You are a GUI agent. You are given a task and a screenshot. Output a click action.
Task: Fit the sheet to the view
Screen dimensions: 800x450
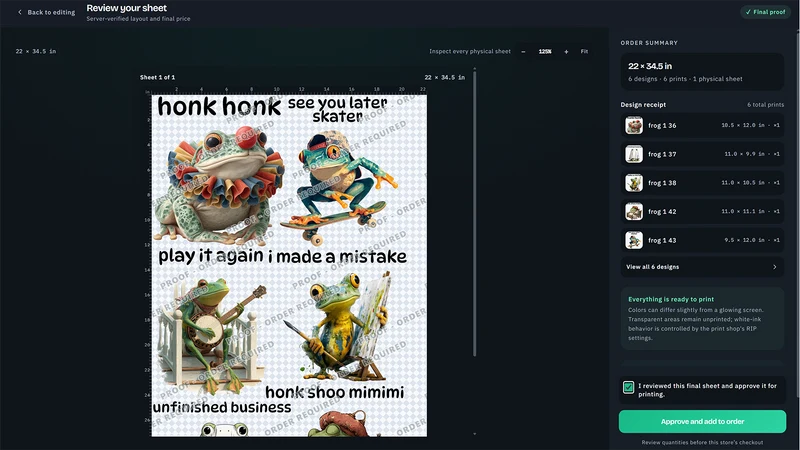tap(584, 52)
